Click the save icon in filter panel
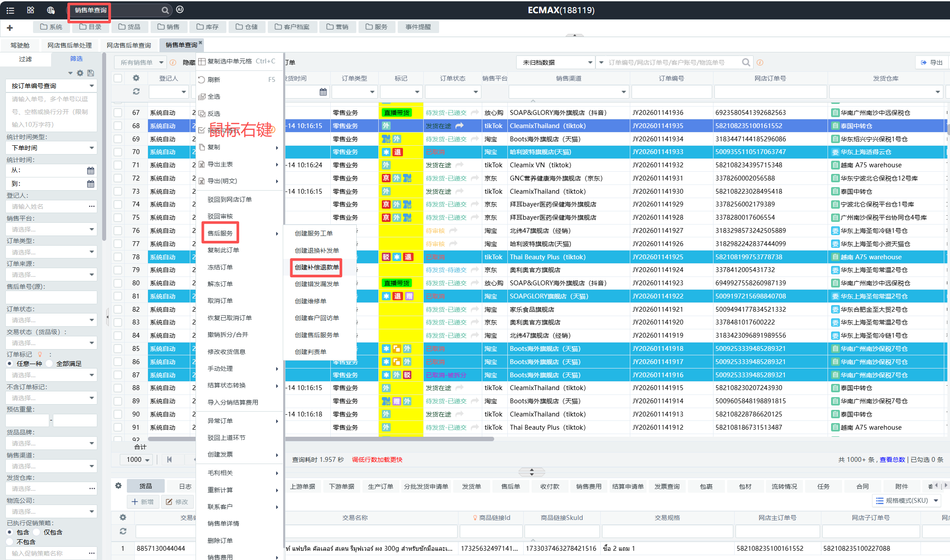The image size is (950, 560). click(90, 73)
